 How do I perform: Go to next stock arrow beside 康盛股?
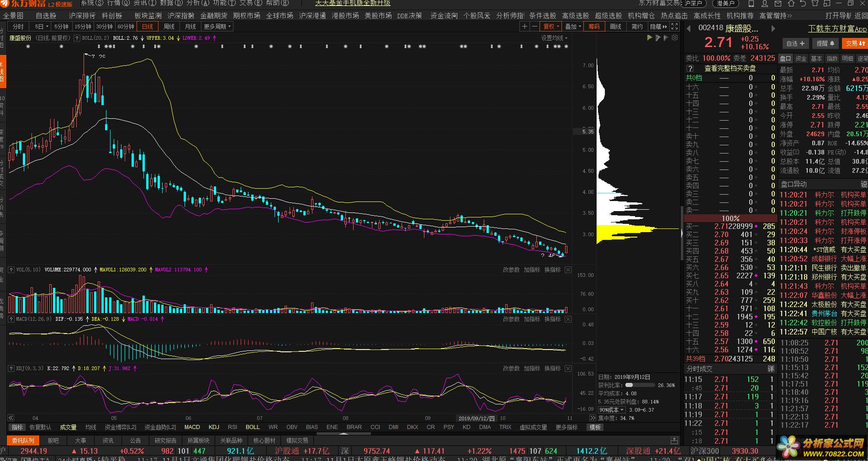pos(773,28)
